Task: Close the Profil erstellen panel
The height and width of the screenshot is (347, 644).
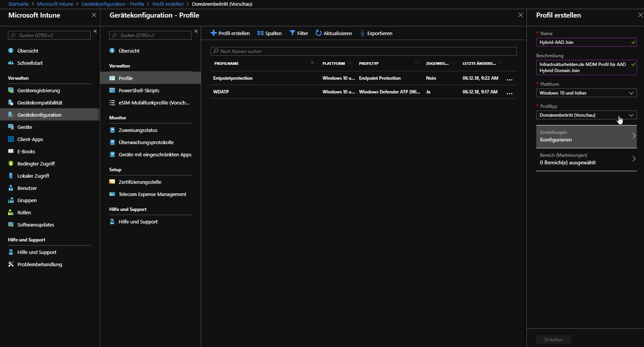Action: coord(641,15)
